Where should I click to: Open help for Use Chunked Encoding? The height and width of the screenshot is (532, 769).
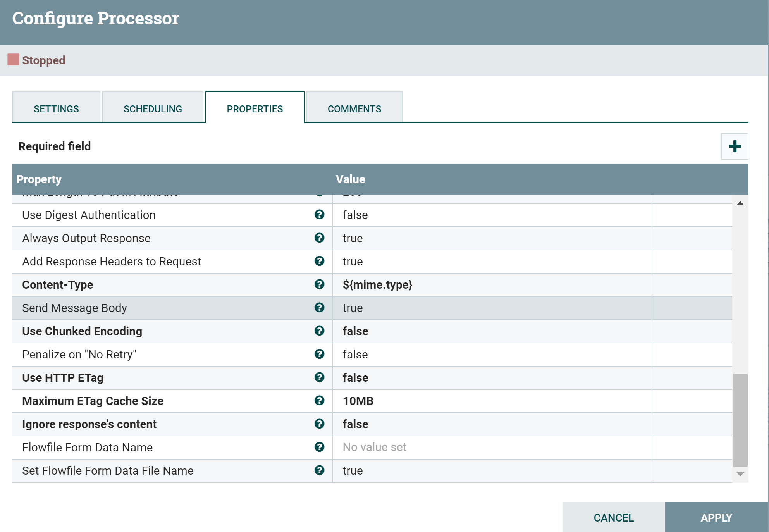(x=319, y=331)
